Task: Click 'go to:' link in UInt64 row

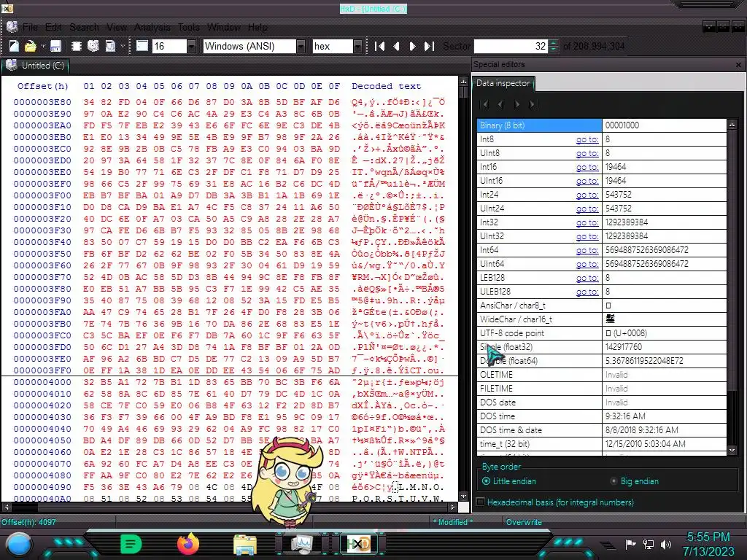Action: click(587, 264)
